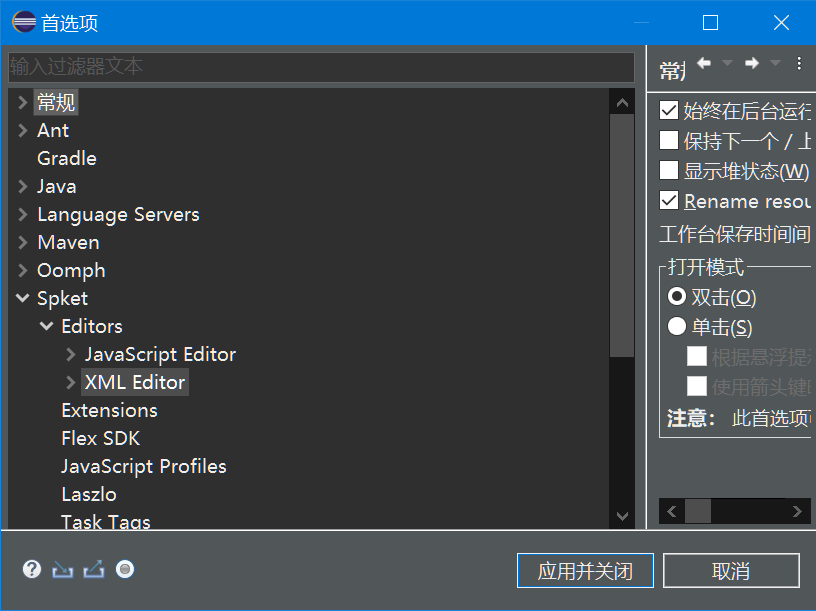Click the preference recorder icon
The height and width of the screenshot is (611, 816).
point(124,569)
